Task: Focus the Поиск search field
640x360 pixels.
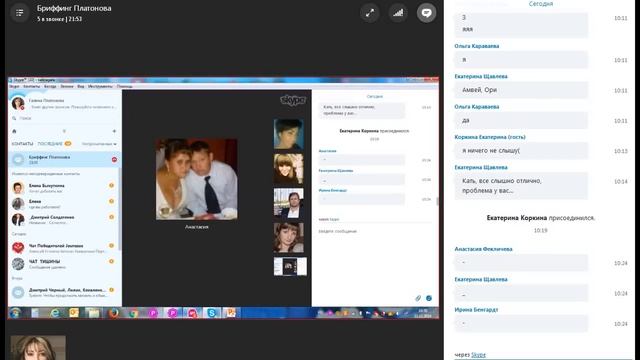Action: 64,118
